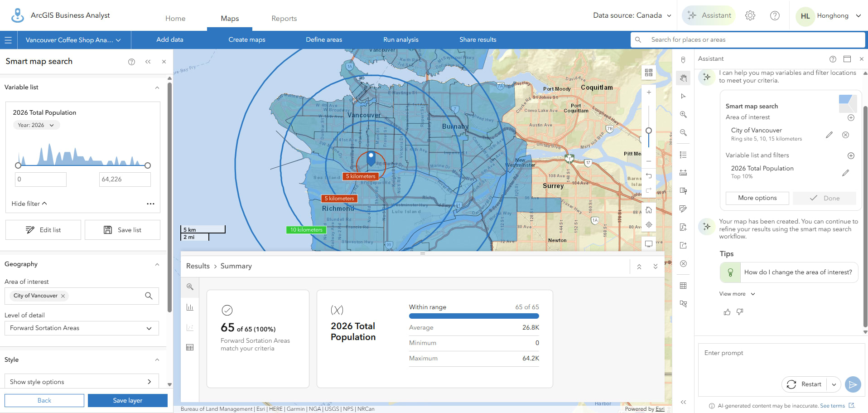Activate the pan hand tool

click(683, 78)
